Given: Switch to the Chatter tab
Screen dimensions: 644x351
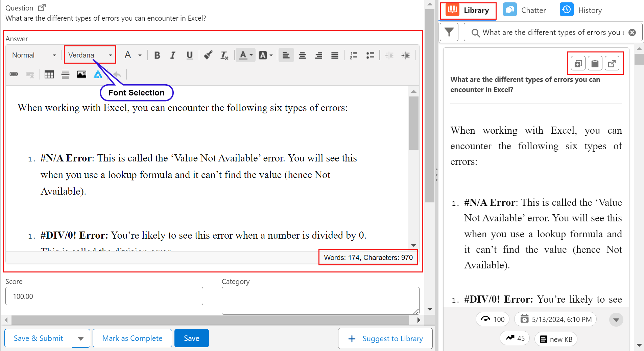Looking at the screenshot, I should click(x=524, y=10).
